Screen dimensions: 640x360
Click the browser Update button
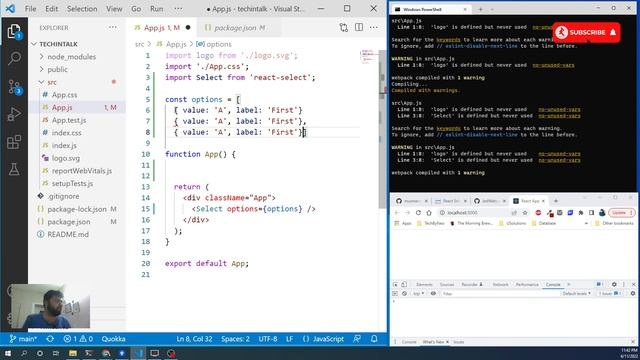click(621, 213)
